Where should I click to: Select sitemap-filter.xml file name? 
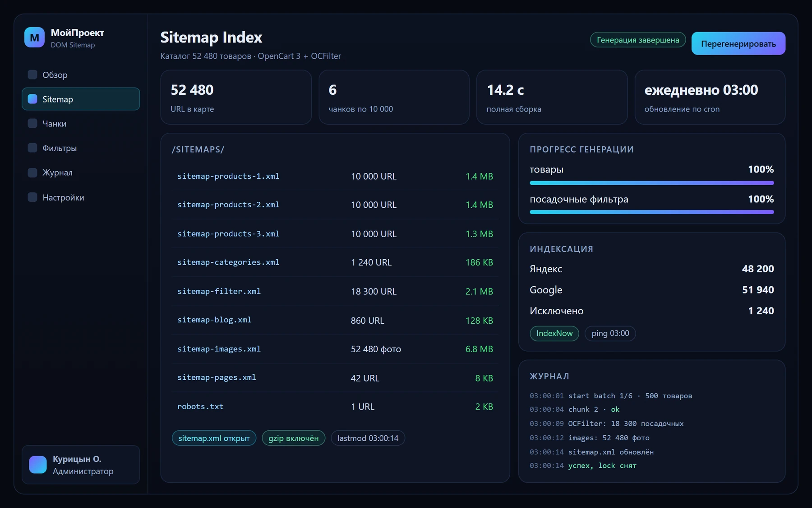tap(219, 291)
